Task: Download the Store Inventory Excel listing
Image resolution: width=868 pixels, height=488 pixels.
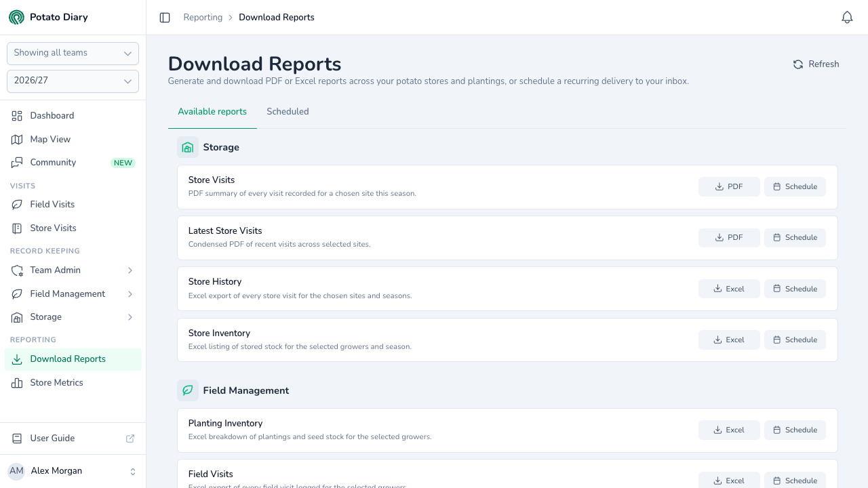Action: (729, 340)
